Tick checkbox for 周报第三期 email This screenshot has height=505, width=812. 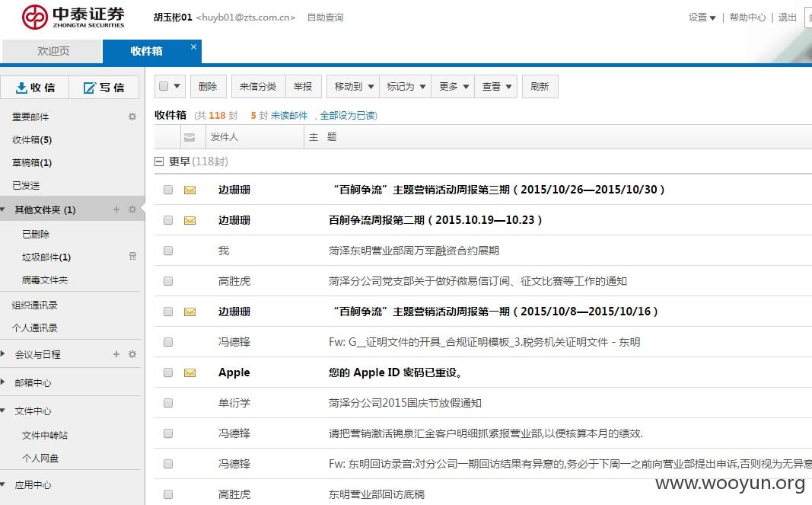tap(167, 190)
